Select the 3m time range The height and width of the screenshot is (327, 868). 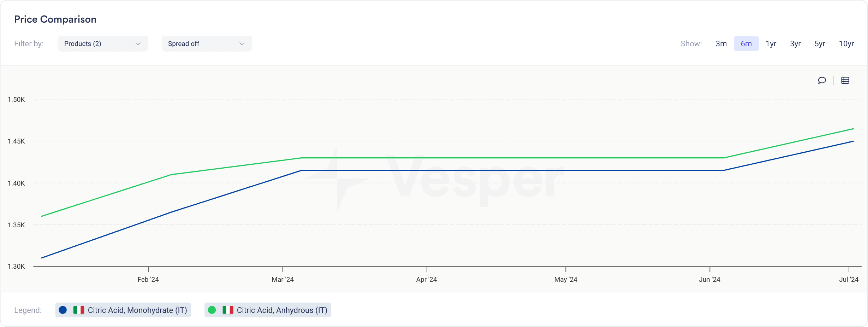(x=721, y=43)
